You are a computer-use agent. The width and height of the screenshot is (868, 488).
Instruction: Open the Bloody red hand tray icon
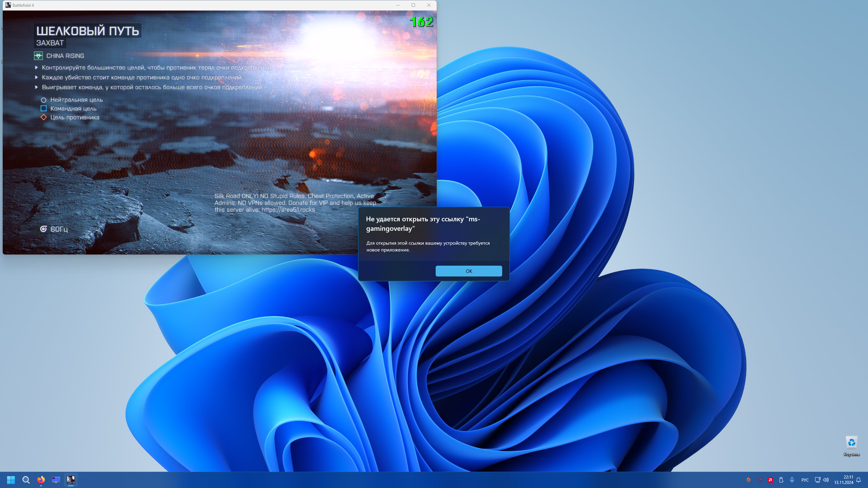point(759,480)
